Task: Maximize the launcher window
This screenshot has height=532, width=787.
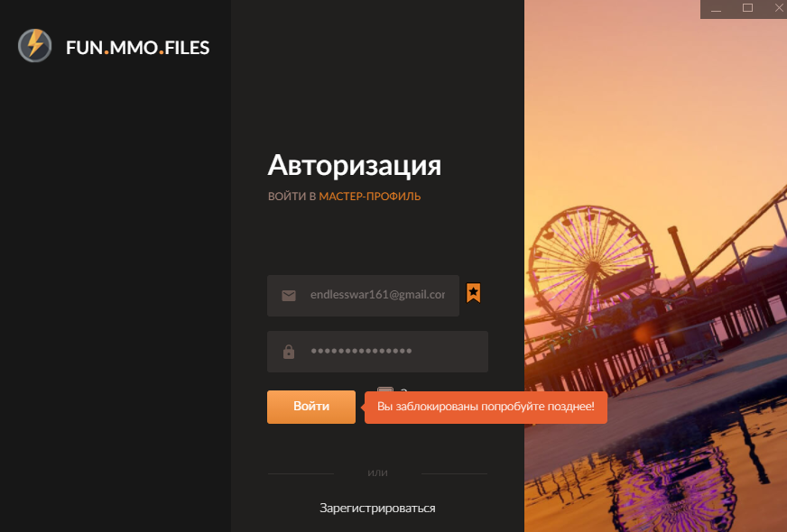Action: point(747,8)
